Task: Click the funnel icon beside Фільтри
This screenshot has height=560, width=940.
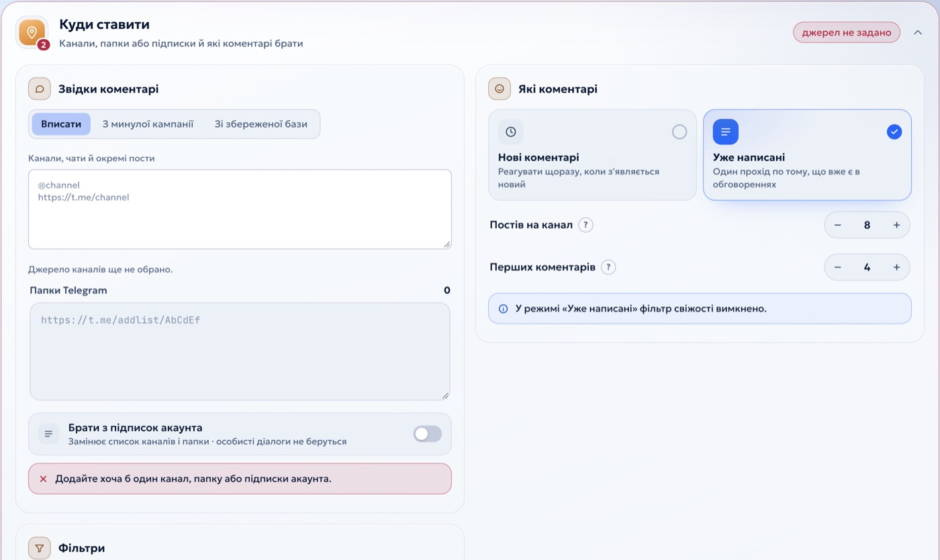Action: point(40,548)
